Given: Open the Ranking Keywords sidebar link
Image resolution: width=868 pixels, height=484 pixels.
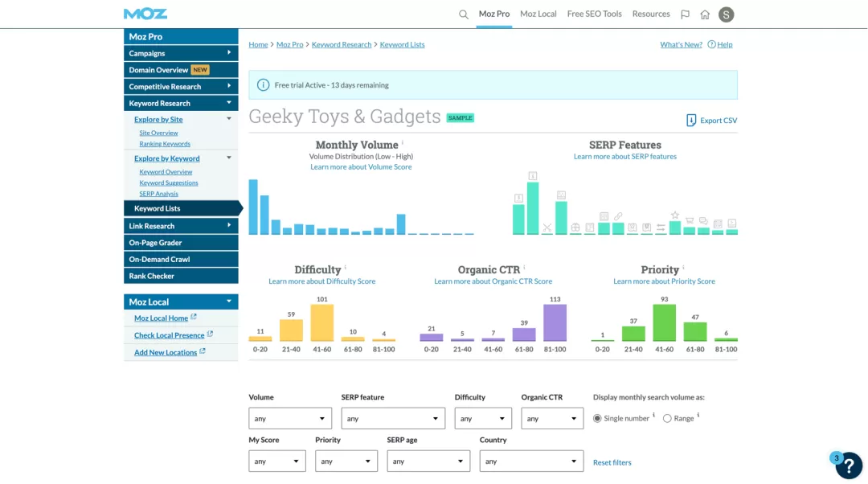Looking at the screenshot, I should [165, 144].
